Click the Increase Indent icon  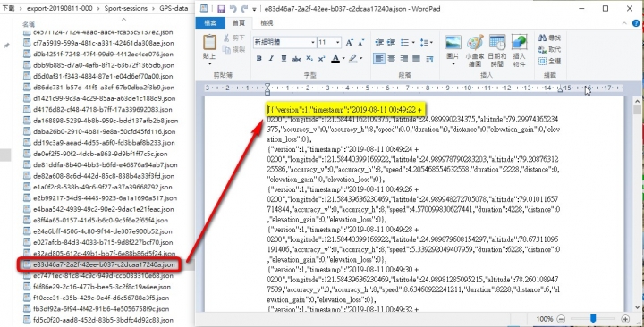(392, 42)
